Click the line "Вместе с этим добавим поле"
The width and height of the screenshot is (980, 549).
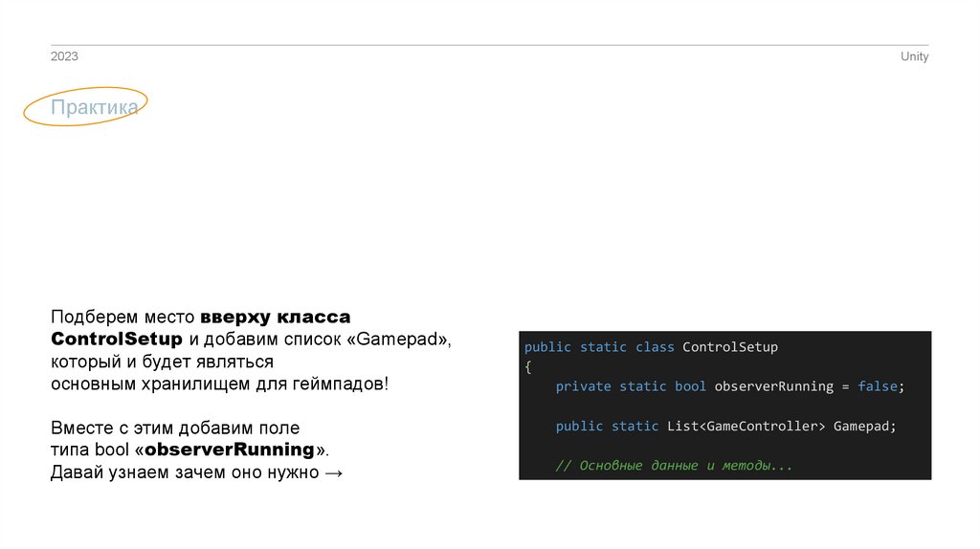coord(175,428)
